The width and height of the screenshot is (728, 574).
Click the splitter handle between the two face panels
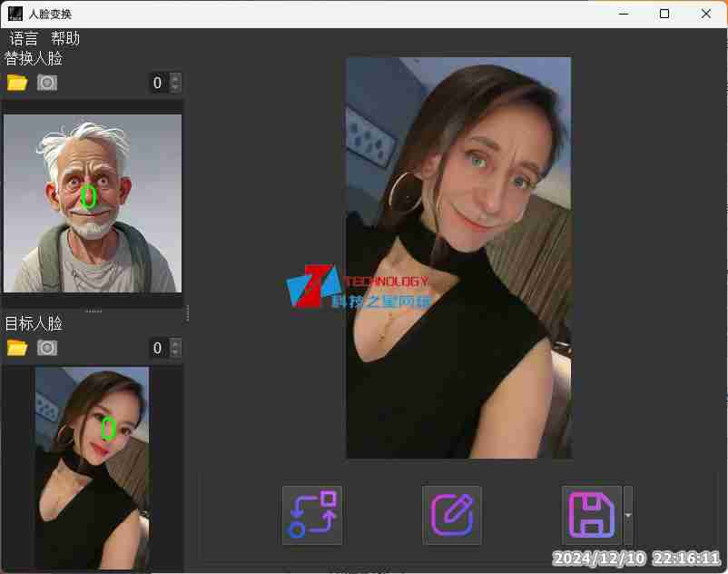click(x=93, y=312)
